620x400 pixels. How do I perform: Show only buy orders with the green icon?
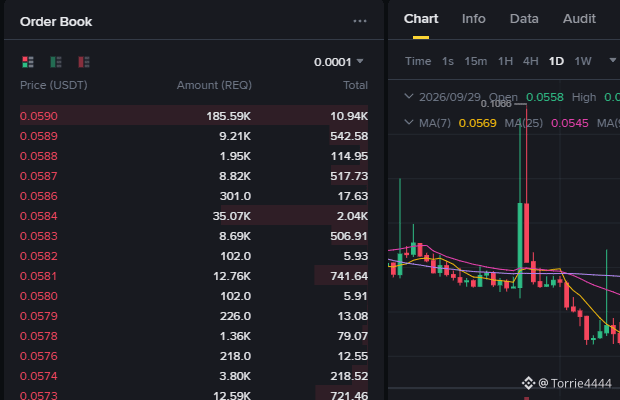(x=56, y=62)
